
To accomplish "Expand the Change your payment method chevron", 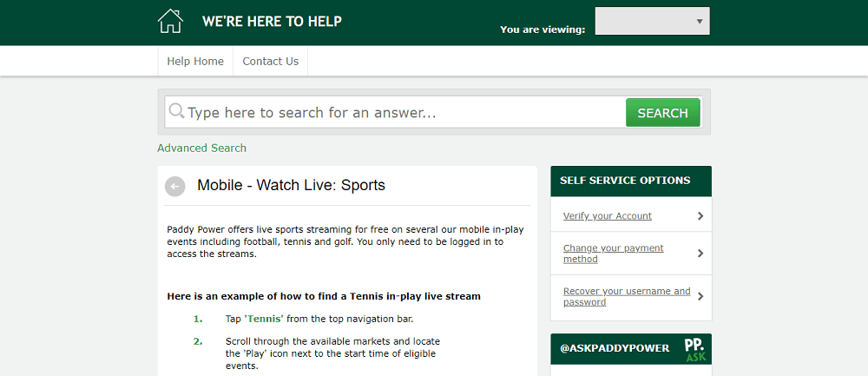I will click(x=700, y=253).
